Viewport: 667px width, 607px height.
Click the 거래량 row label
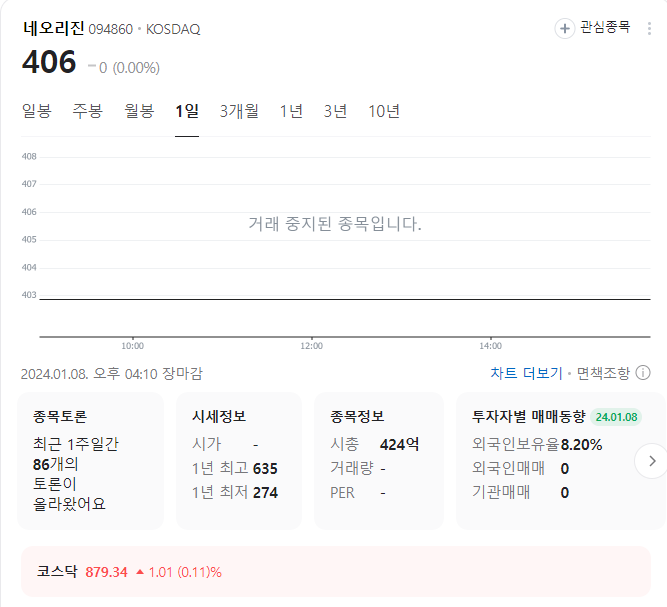point(352,468)
